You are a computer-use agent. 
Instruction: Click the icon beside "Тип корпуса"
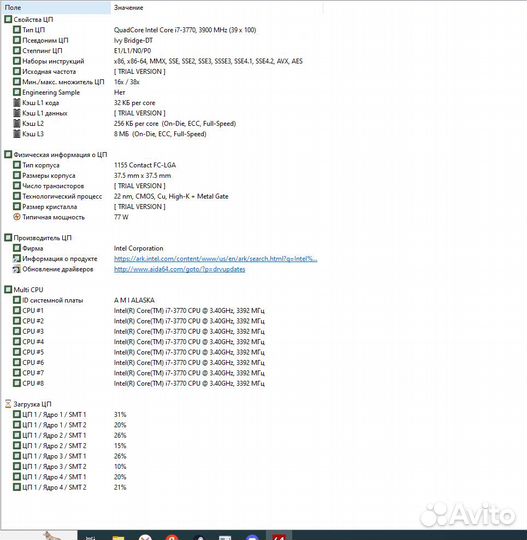tap(17, 165)
